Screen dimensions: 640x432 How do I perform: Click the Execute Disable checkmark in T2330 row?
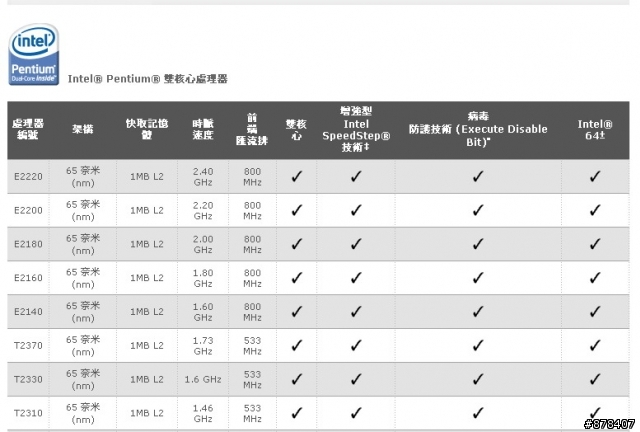[x=478, y=380]
